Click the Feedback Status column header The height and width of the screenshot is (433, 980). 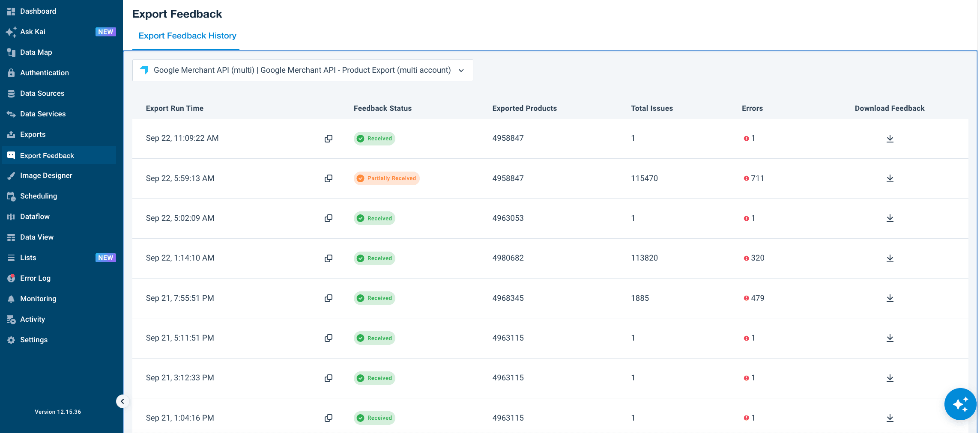click(382, 108)
